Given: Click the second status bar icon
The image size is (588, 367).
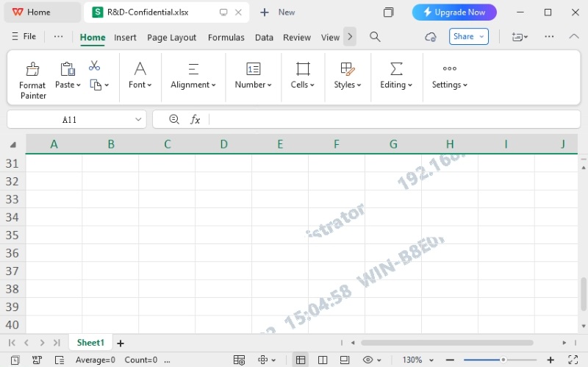Looking at the screenshot, I should click(37, 360).
